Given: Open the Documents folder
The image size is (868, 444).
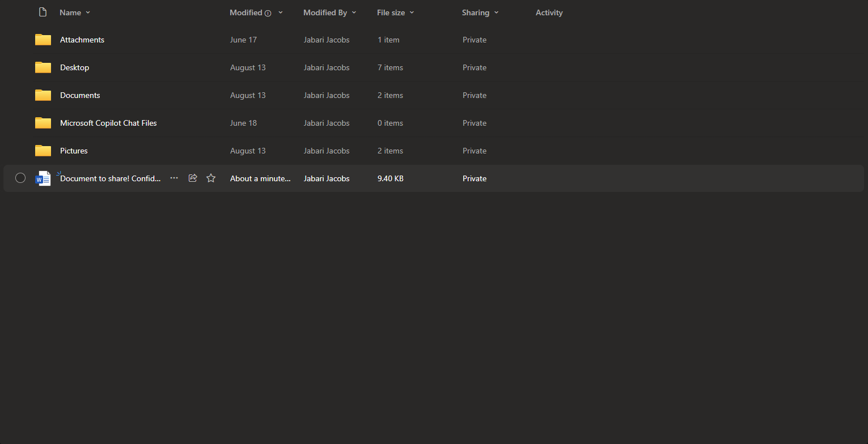Looking at the screenshot, I should point(80,95).
